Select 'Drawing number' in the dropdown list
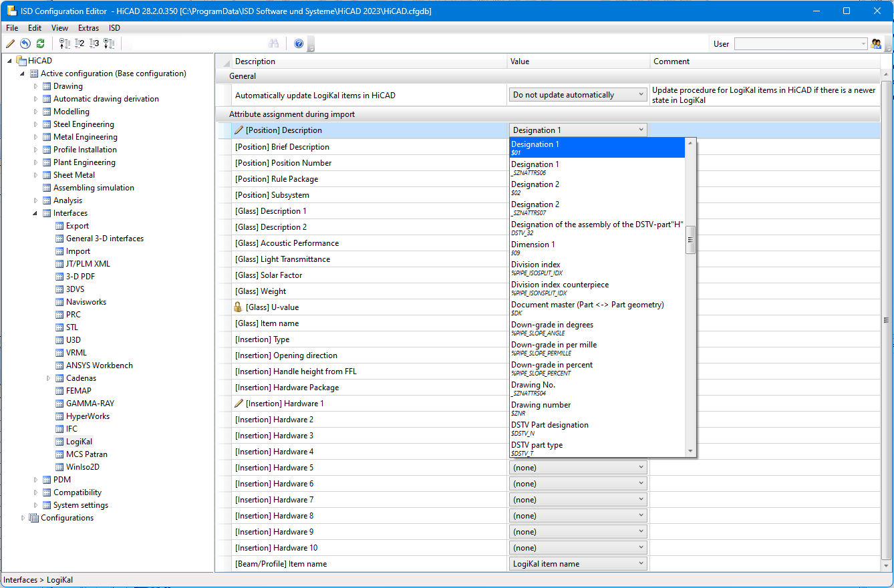 pyautogui.click(x=541, y=405)
